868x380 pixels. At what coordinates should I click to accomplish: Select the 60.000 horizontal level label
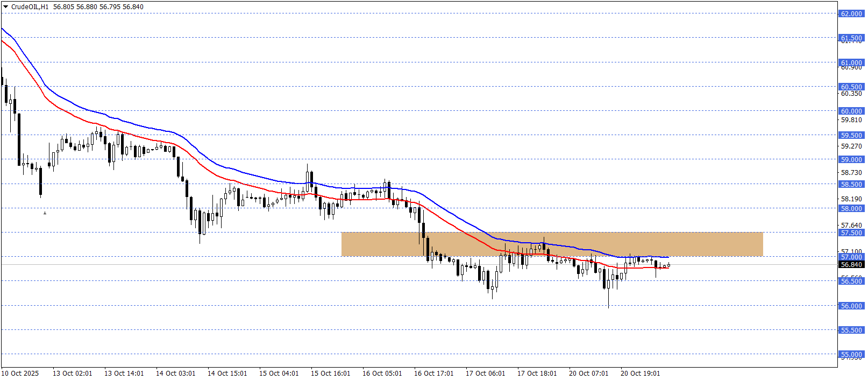851,111
